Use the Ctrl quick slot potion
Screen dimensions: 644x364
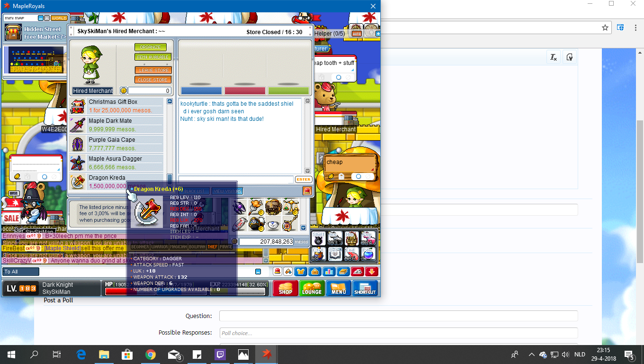point(319,255)
